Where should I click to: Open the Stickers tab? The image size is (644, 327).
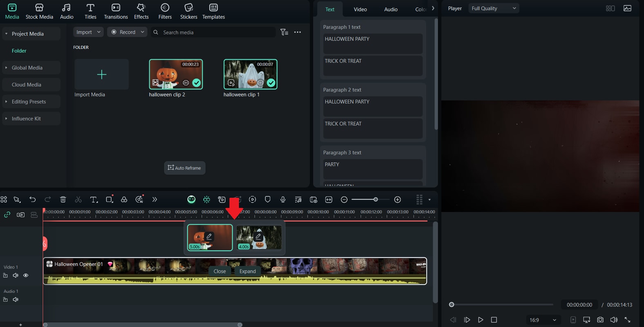click(x=188, y=11)
